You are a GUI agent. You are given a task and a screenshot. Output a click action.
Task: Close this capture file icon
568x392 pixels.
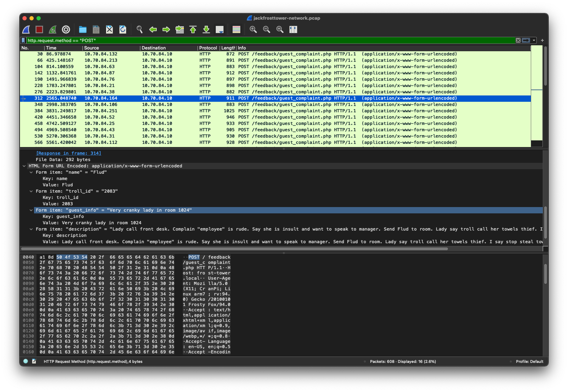point(109,30)
